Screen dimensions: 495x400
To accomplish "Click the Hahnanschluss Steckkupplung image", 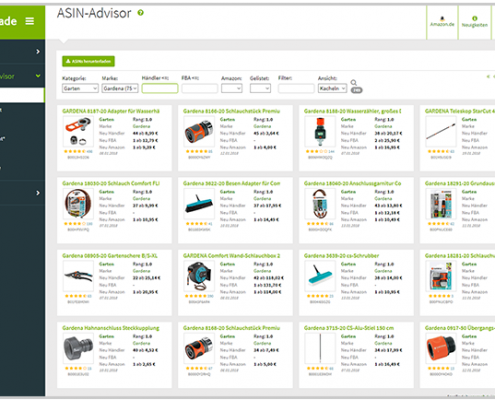I will click(78, 349).
